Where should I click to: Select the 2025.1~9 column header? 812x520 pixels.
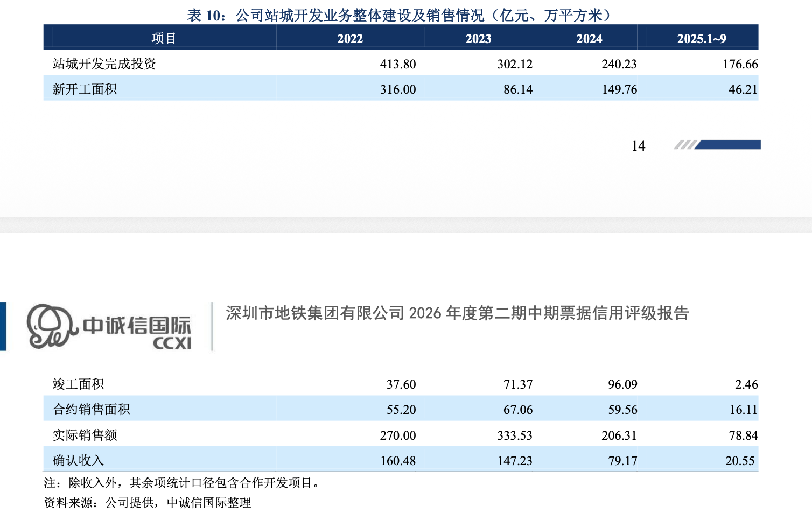[701, 39]
